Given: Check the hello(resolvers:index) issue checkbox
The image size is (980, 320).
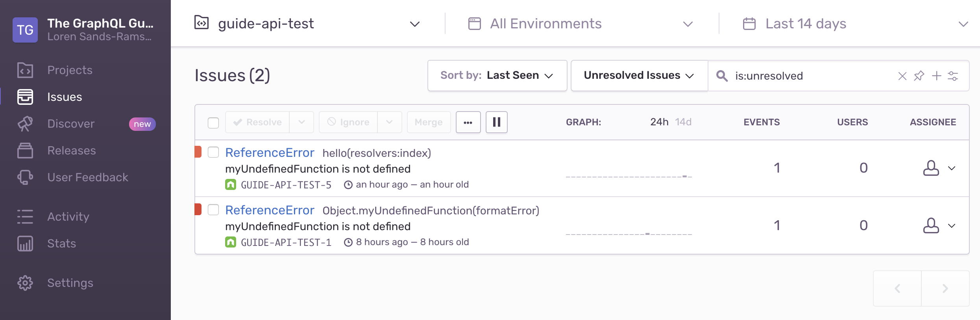Looking at the screenshot, I should (213, 152).
